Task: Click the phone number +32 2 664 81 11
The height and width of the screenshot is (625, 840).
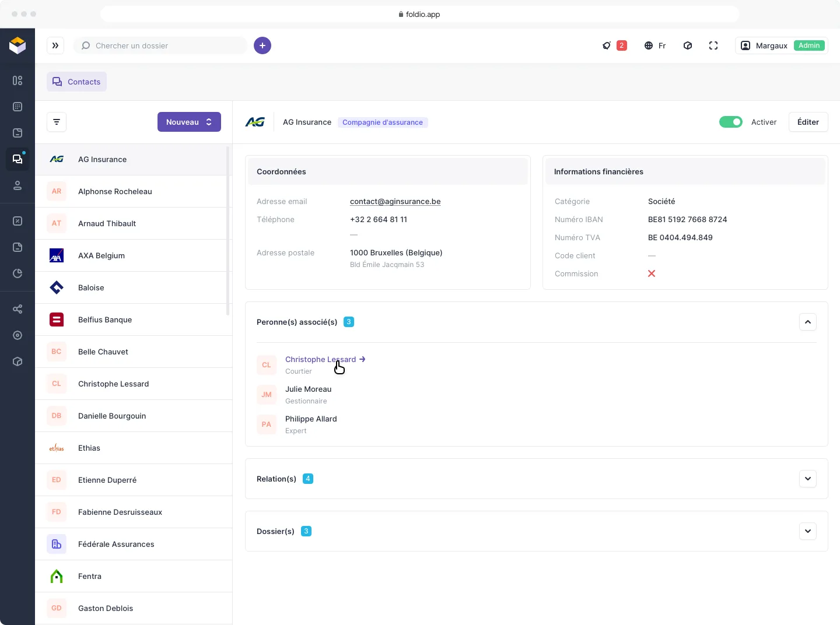Action: [379, 219]
